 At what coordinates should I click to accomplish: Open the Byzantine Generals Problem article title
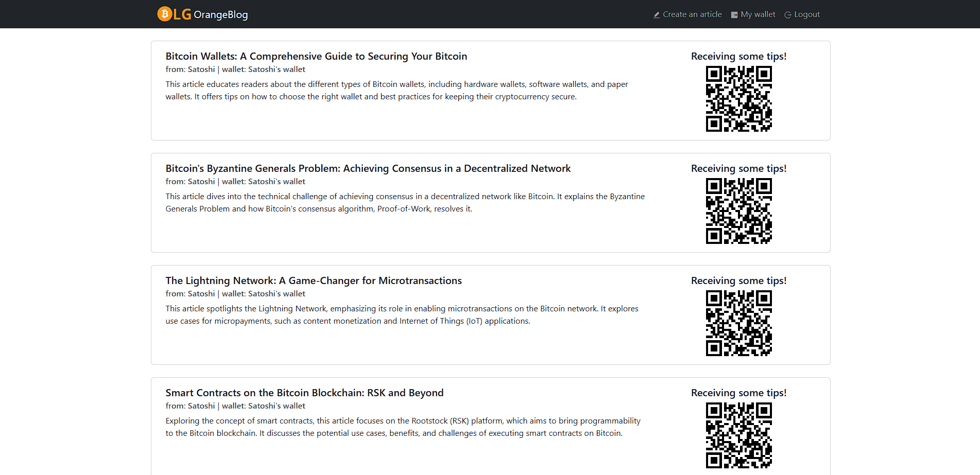tap(368, 168)
